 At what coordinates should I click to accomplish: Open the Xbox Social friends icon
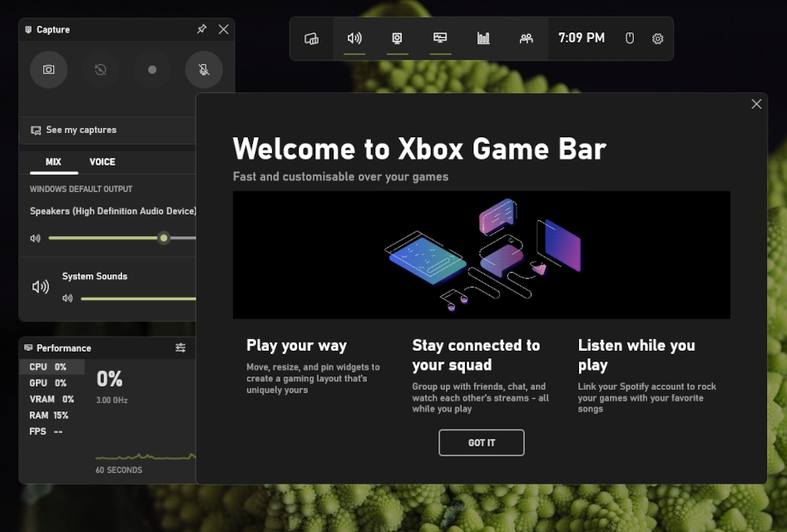[x=526, y=38]
